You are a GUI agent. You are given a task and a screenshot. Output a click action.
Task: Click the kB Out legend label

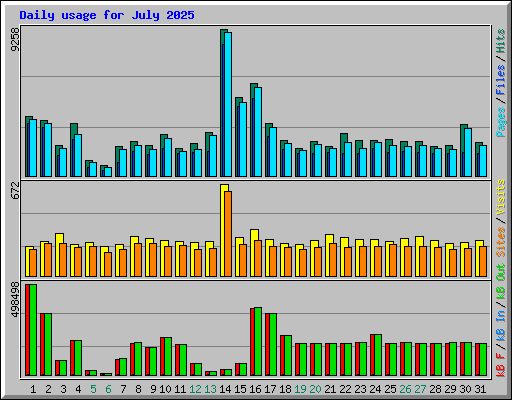point(501,281)
